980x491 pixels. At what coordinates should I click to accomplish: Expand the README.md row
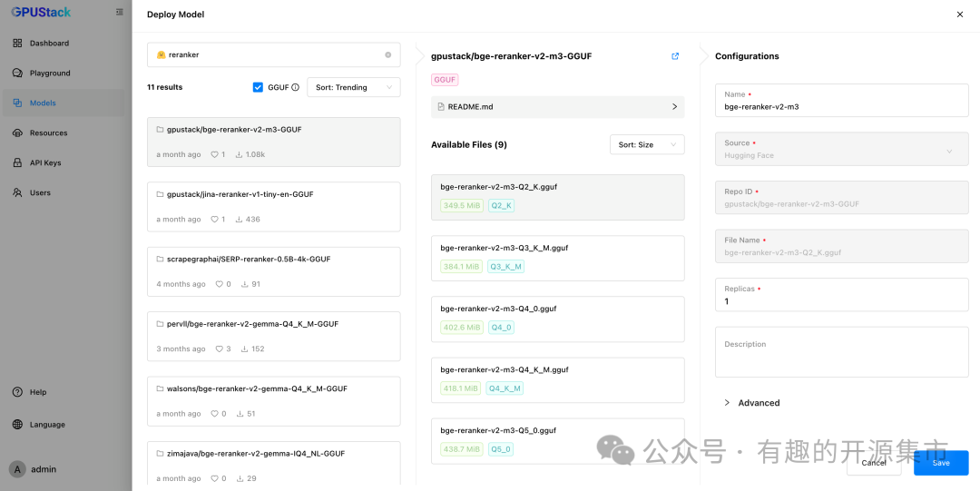click(557, 107)
